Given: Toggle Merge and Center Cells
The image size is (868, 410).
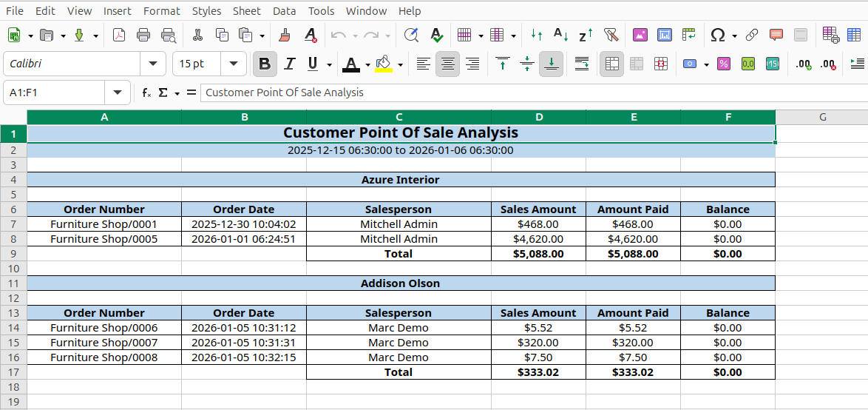Looking at the screenshot, I should pyautogui.click(x=611, y=64).
